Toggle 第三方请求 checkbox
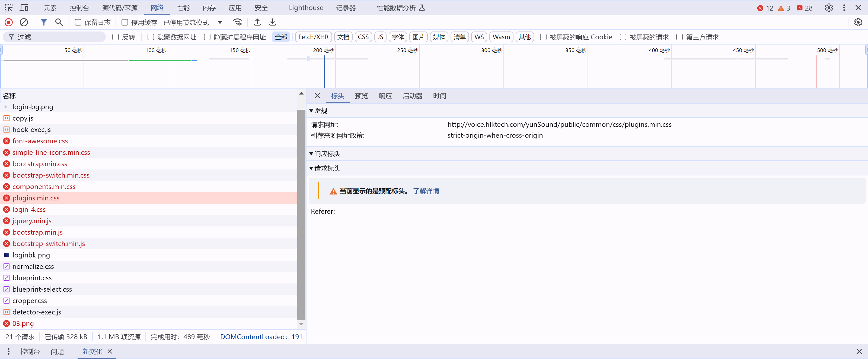 679,37
